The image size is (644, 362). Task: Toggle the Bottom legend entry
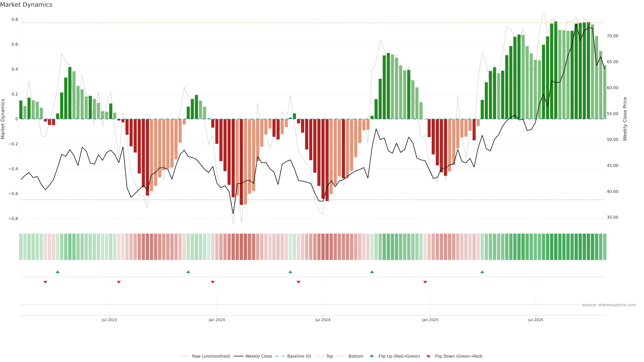click(356, 356)
